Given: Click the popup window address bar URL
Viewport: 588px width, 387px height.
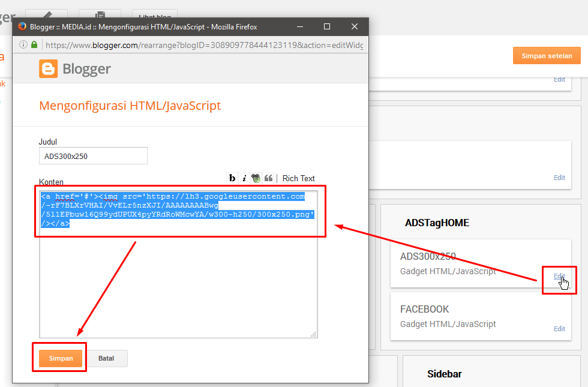Looking at the screenshot, I should 204,46.
